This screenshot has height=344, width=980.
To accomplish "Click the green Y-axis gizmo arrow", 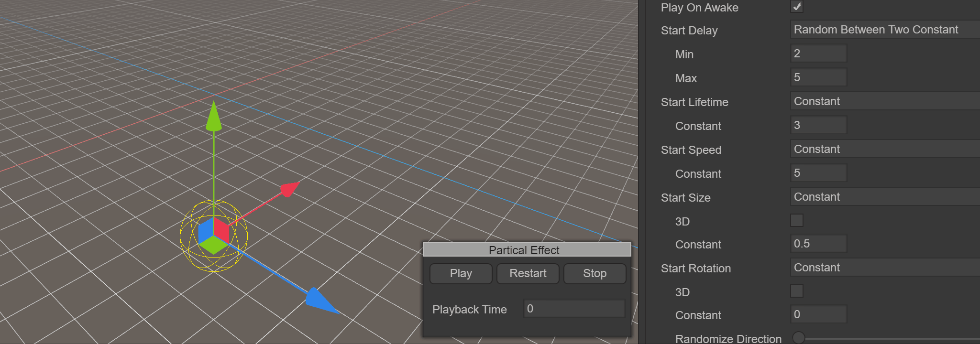I will 213,117.
